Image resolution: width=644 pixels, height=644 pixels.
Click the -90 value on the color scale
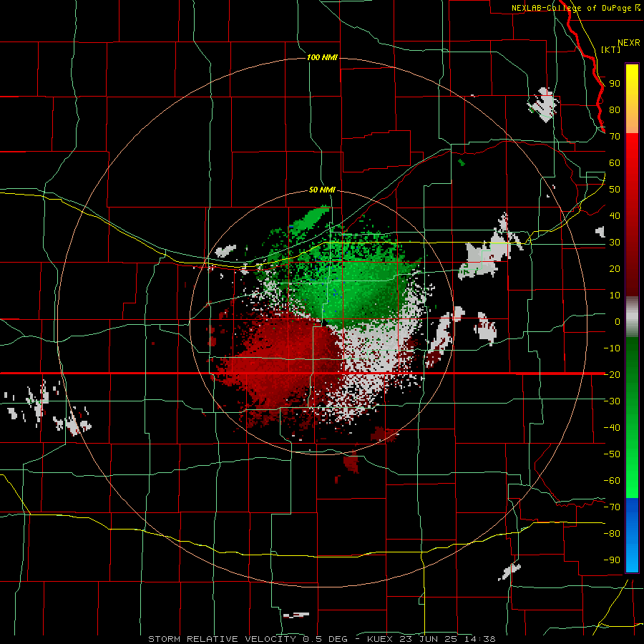[612, 560]
